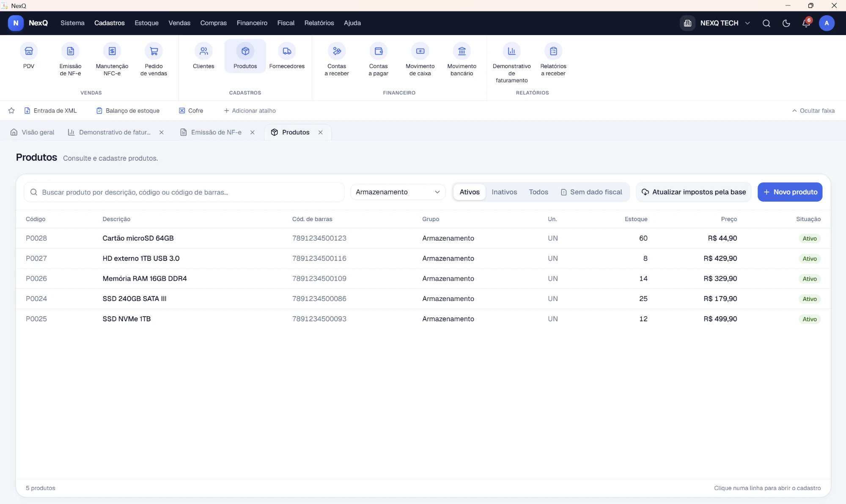Image resolution: width=846 pixels, height=504 pixels.
Task: Switch to Visão geral tab
Action: coord(33,132)
